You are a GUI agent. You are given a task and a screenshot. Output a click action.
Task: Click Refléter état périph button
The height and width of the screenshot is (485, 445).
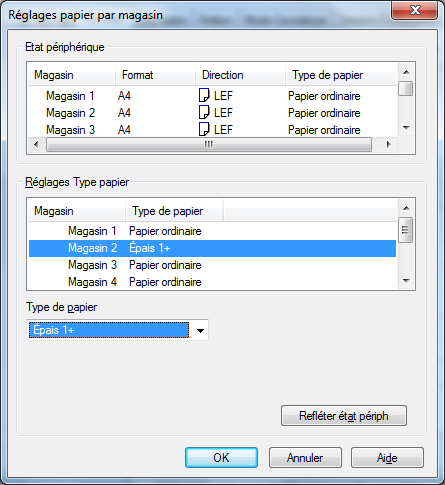344,416
